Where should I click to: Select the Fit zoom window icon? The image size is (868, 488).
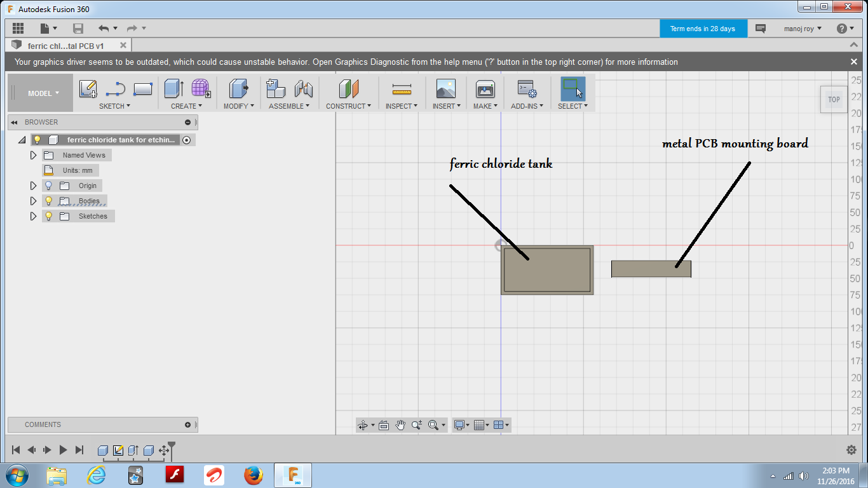(x=433, y=424)
